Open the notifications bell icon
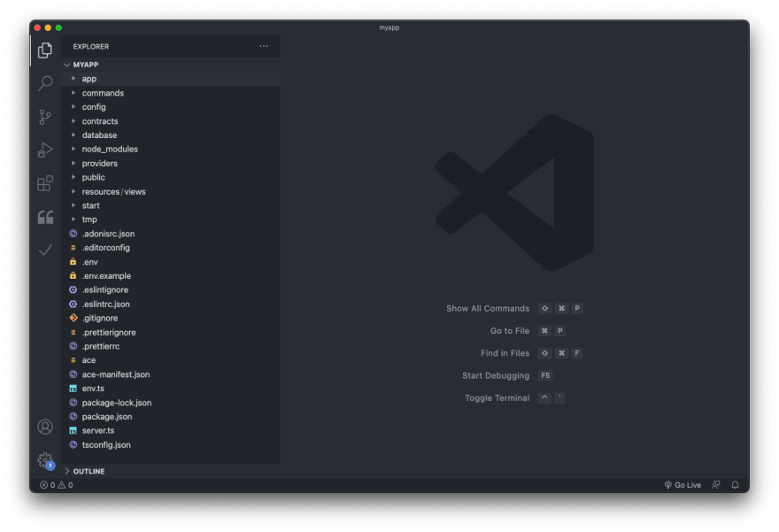Viewport: 779px width, 532px height. point(736,485)
